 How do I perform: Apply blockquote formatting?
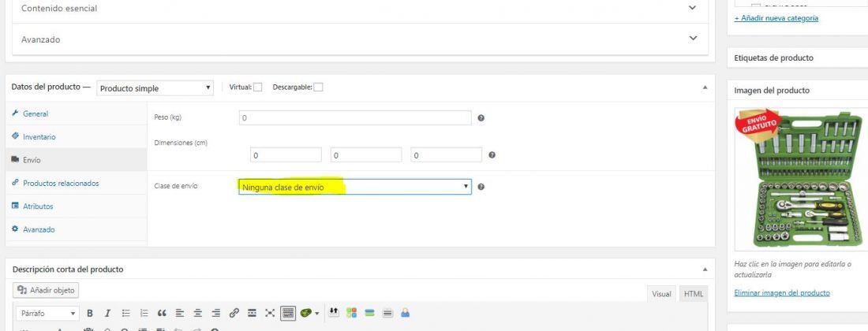(x=162, y=314)
